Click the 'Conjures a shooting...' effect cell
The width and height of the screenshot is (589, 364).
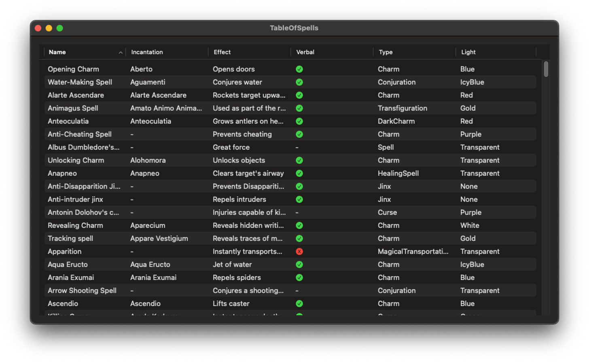click(248, 290)
